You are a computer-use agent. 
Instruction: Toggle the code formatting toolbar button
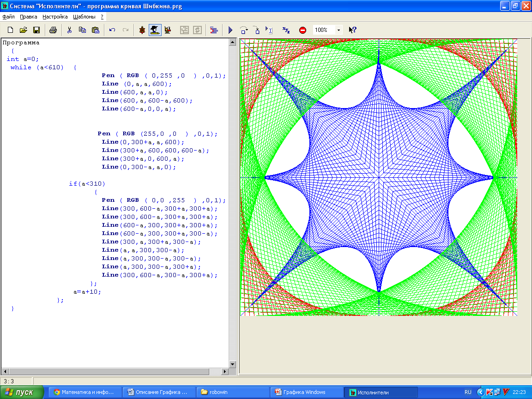click(213, 30)
